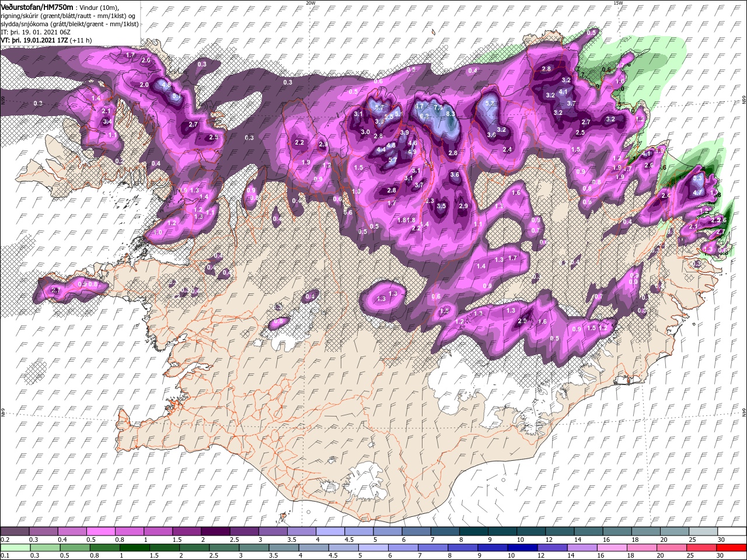Select bottom legend swatch between 0.1 and 0.3
This screenshot has width=747, height=560.
click(15, 547)
